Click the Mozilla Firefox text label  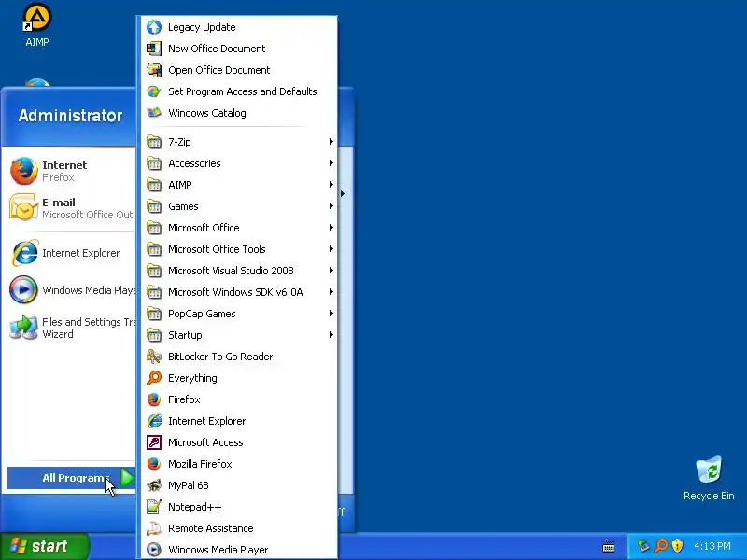200,464
